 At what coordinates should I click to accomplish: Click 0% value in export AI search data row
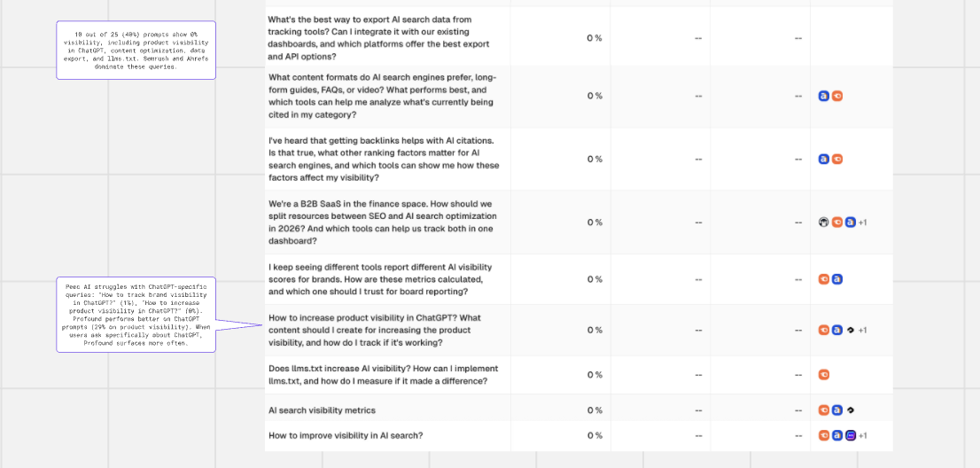click(x=595, y=38)
